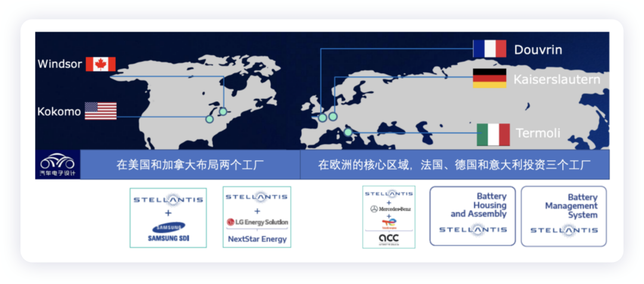Click the Windsor label
This screenshot has height=284, width=644.
point(60,64)
